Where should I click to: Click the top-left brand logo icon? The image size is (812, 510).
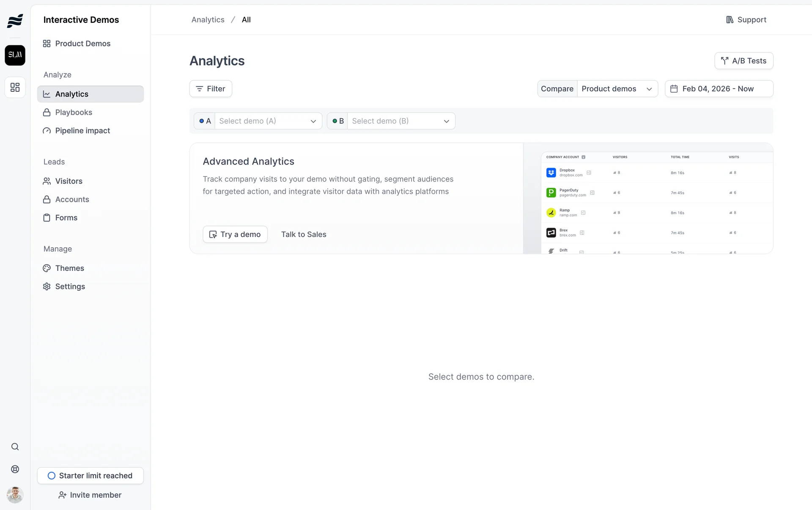[x=15, y=20]
